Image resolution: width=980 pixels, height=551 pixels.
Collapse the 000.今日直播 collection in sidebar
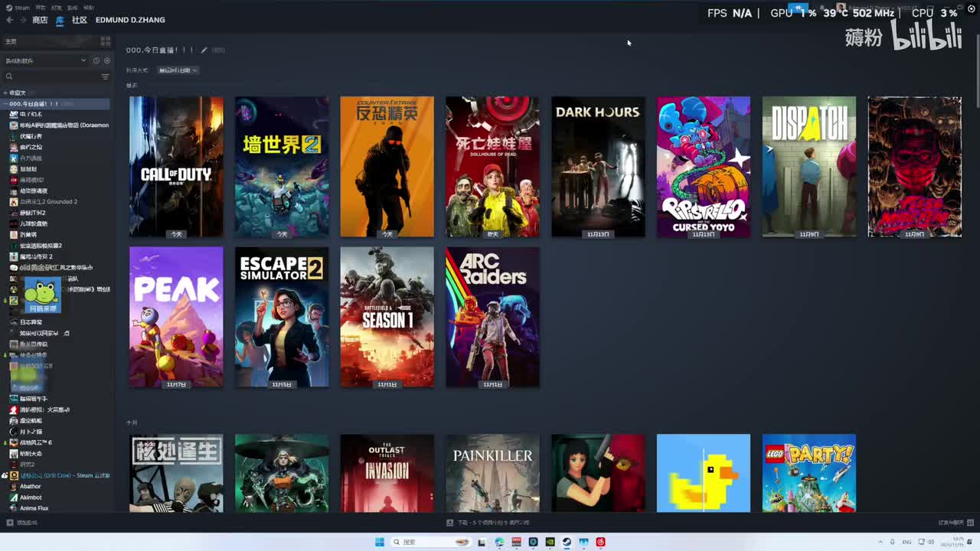[x=5, y=104]
